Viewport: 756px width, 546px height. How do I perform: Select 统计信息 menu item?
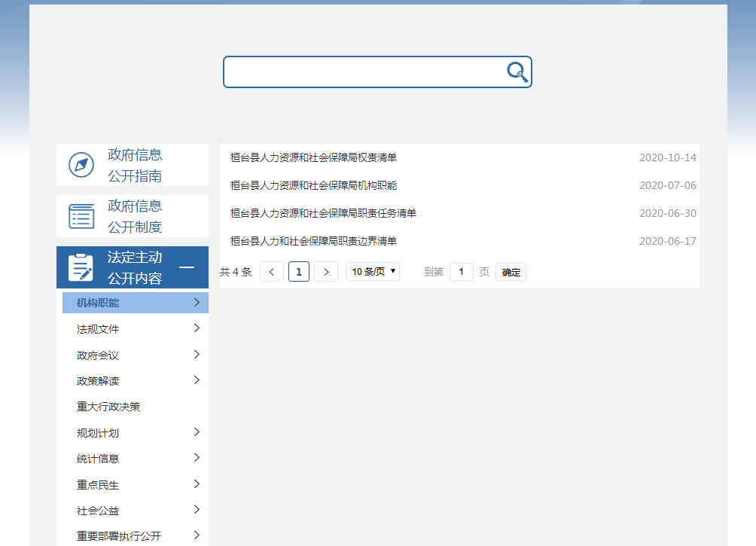pyautogui.click(x=98, y=459)
